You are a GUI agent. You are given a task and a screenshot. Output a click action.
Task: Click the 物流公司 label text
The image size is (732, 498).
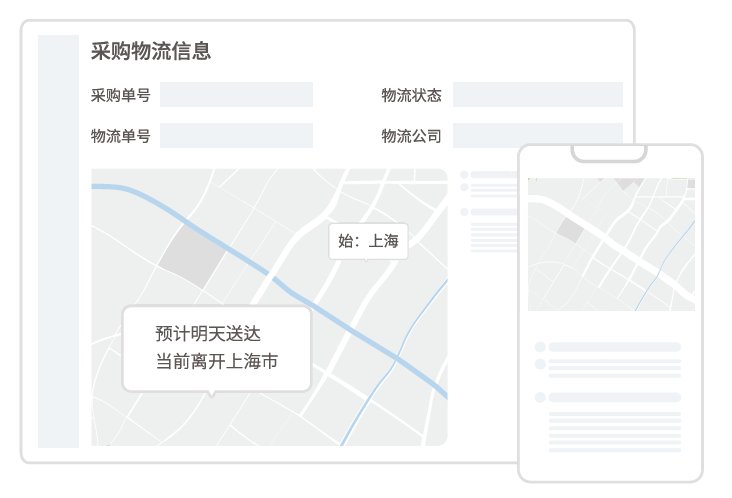pos(411,137)
